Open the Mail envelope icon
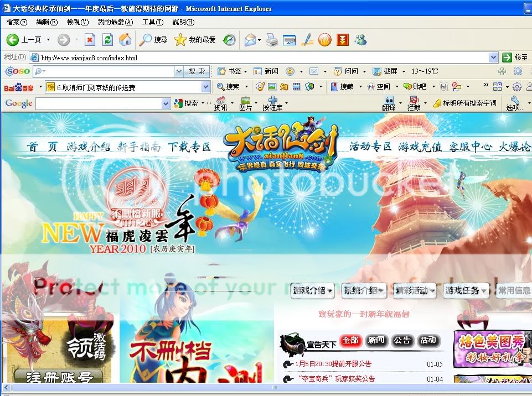 250,40
